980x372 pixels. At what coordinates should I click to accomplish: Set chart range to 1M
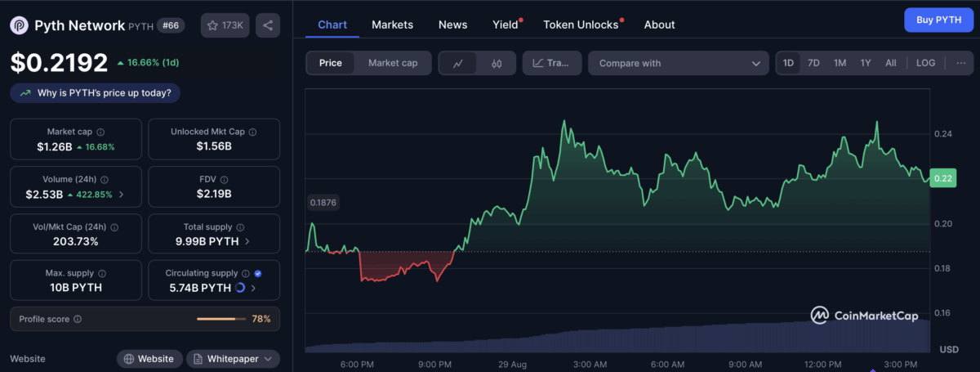840,63
